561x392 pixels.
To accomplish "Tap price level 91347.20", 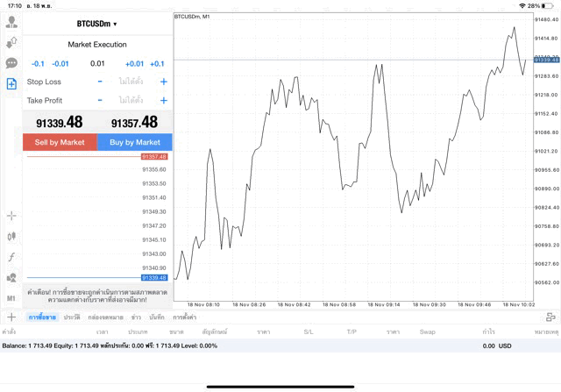I will (154, 225).
